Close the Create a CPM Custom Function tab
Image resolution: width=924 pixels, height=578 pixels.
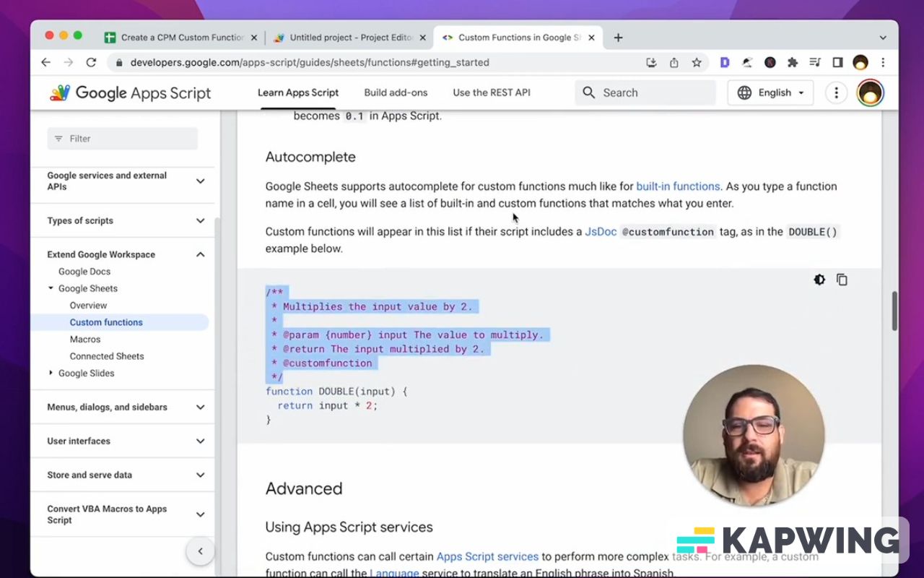253,38
